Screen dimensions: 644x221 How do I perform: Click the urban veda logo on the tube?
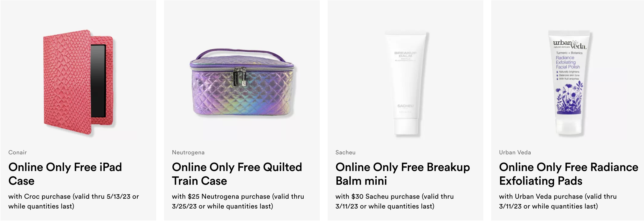569,44
